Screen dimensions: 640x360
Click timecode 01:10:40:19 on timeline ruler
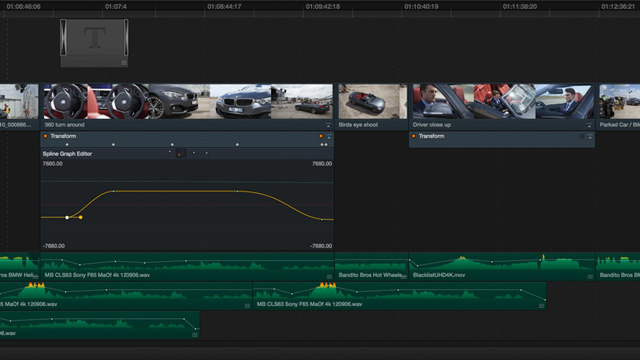tap(421, 7)
